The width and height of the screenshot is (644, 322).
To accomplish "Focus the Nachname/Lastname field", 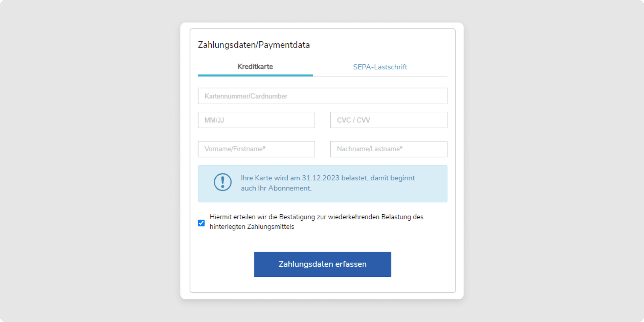I will (388, 149).
